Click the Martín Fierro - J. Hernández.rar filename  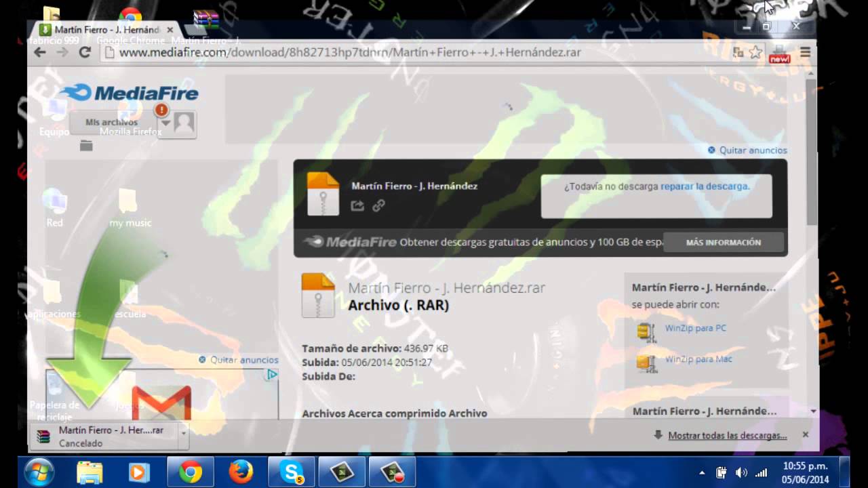click(446, 287)
